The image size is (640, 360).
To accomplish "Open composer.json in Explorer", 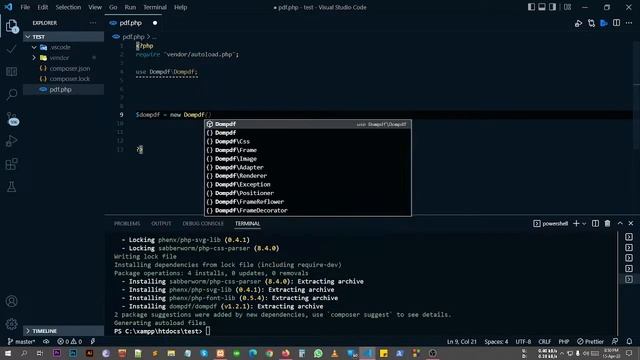I will [64, 69].
